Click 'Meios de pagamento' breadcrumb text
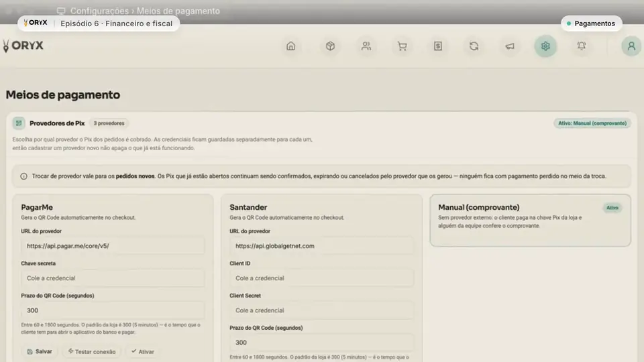Viewport: 644px width, 362px height. coord(178,11)
